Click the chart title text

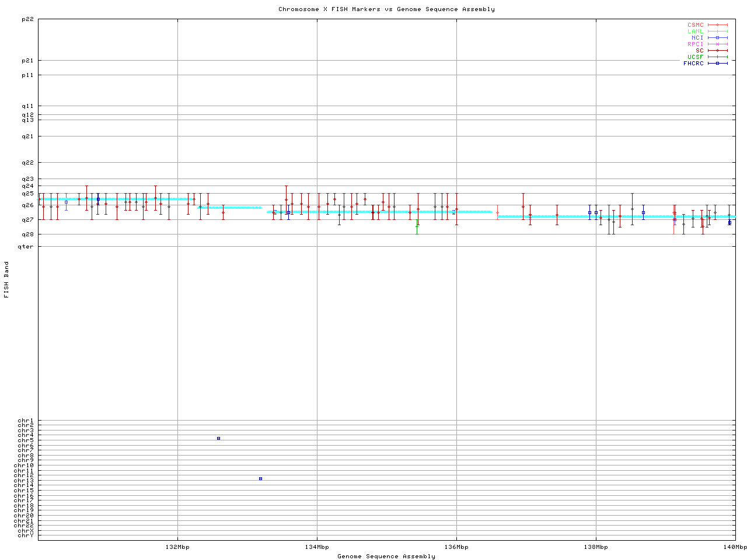coord(386,9)
